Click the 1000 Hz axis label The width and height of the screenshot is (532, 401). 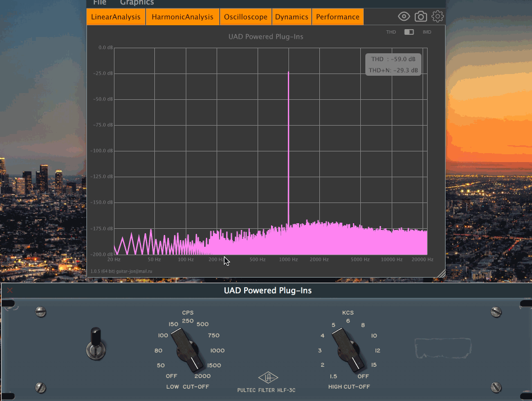coord(288,259)
